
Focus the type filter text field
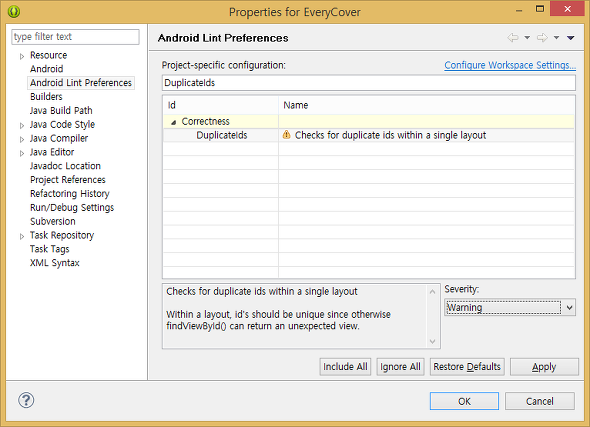tap(75, 37)
